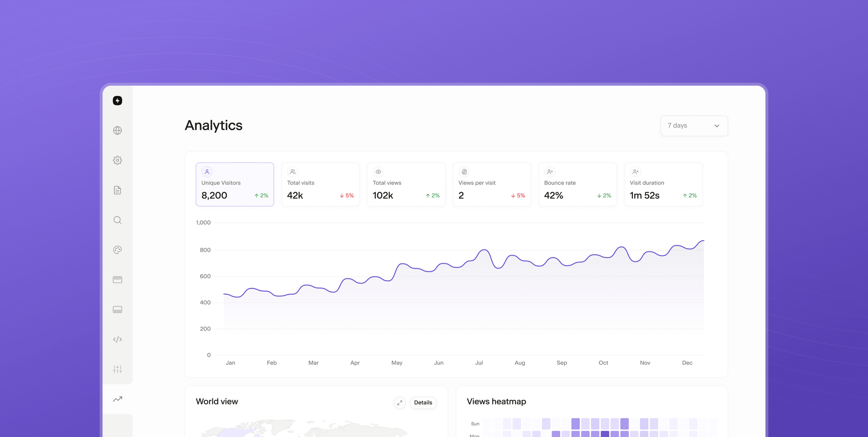The height and width of the screenshot is (437, 868).
Task: Click the user icon on Unique Visitors card
Action: [207, 172]
